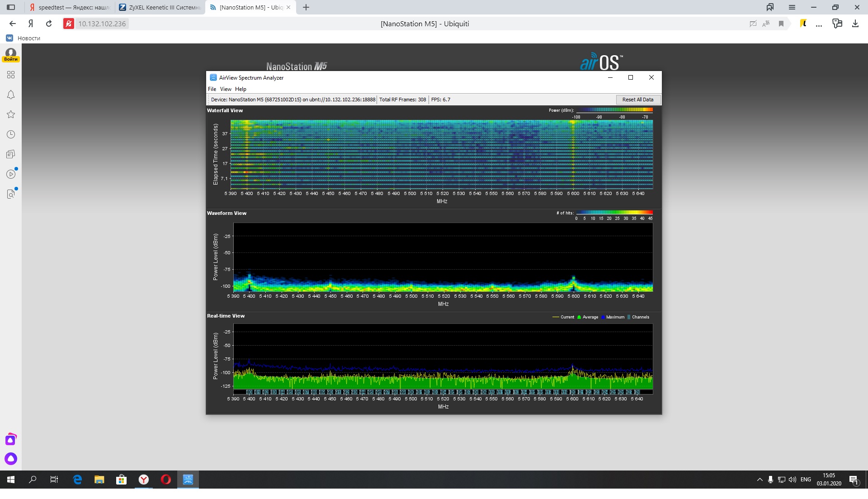Click the FPS: 6.7 status text

[x=440, y=100]
